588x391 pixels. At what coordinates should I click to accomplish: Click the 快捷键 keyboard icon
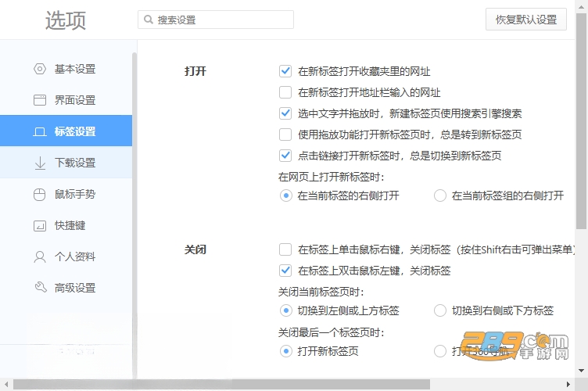(40, 226)
